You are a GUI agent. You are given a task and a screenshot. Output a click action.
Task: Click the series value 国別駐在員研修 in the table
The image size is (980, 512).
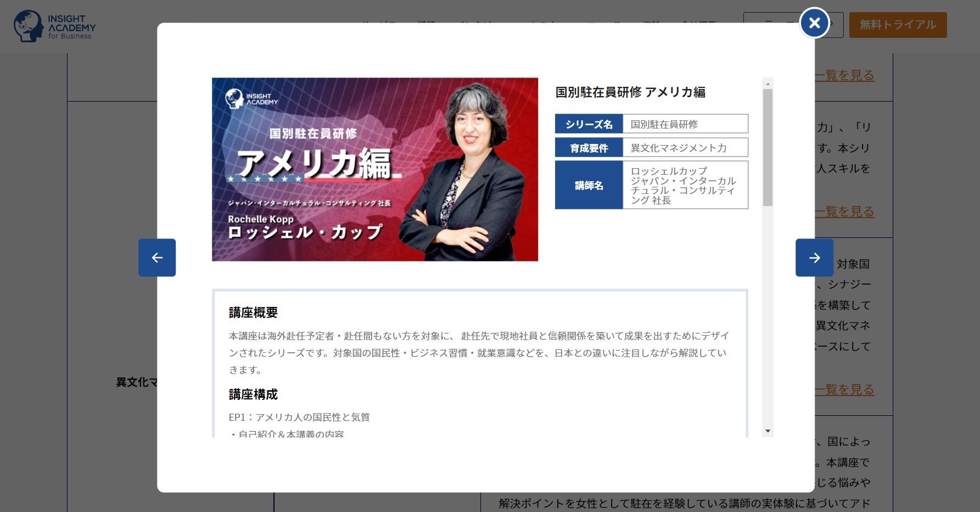pyautogui.click(x=685, y=124)
